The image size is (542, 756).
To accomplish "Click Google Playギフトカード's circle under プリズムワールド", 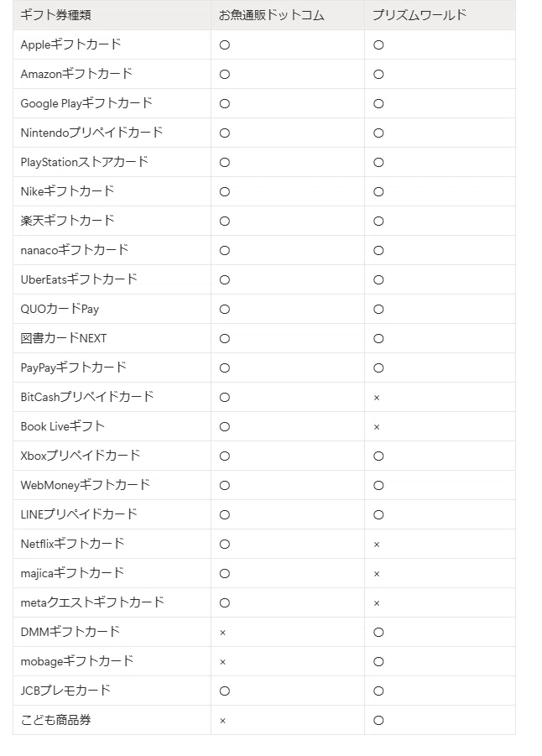I will click(x=378, y=104).
